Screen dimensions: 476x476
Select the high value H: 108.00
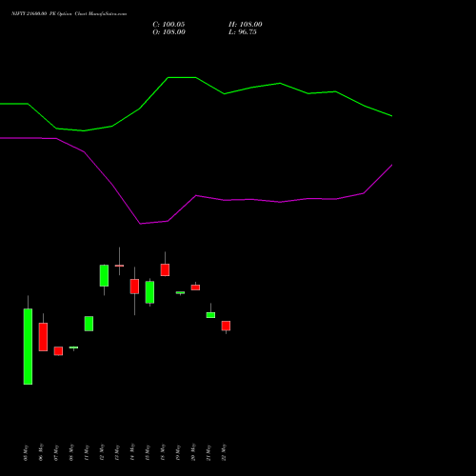[246, 25]
